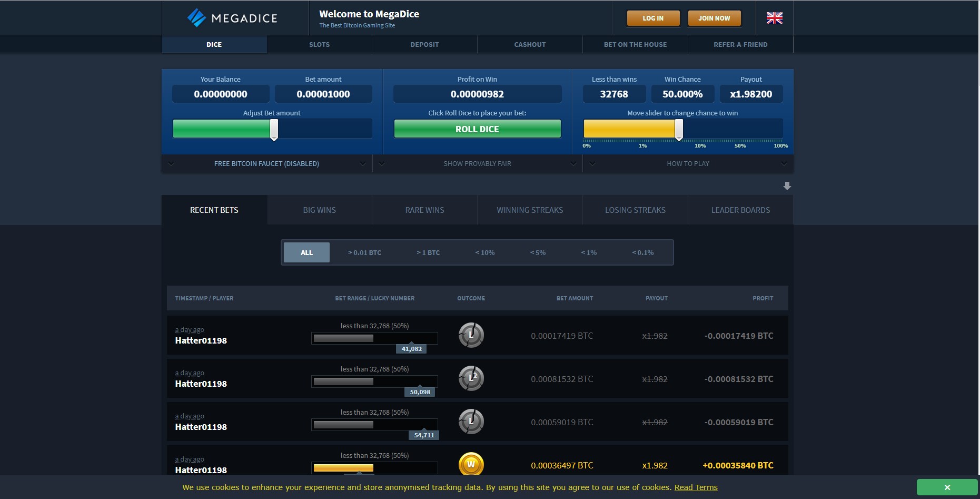
Task: Click chevron left of How To Play
Action: (592, 164)
